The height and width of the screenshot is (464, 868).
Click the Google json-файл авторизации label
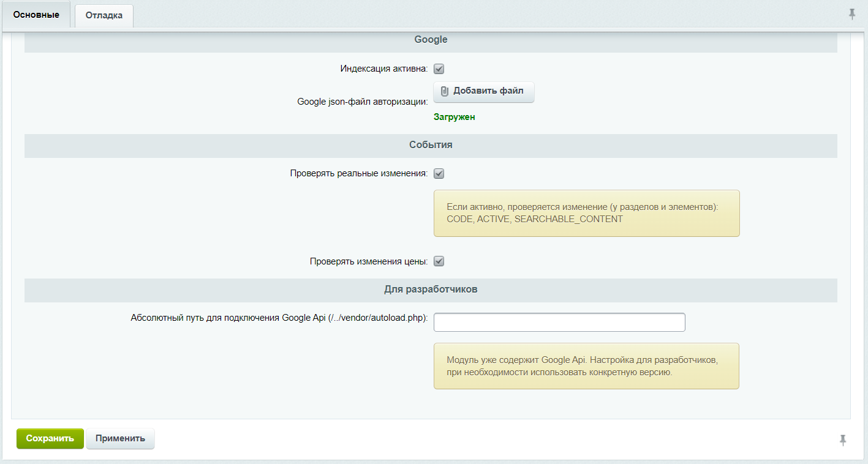(x=363, y=102)
